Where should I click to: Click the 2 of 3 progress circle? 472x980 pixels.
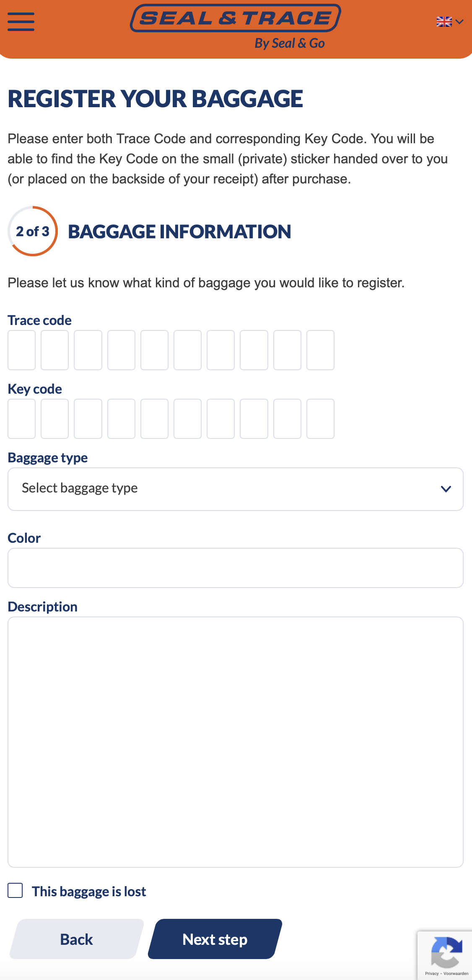pos(33,231)
